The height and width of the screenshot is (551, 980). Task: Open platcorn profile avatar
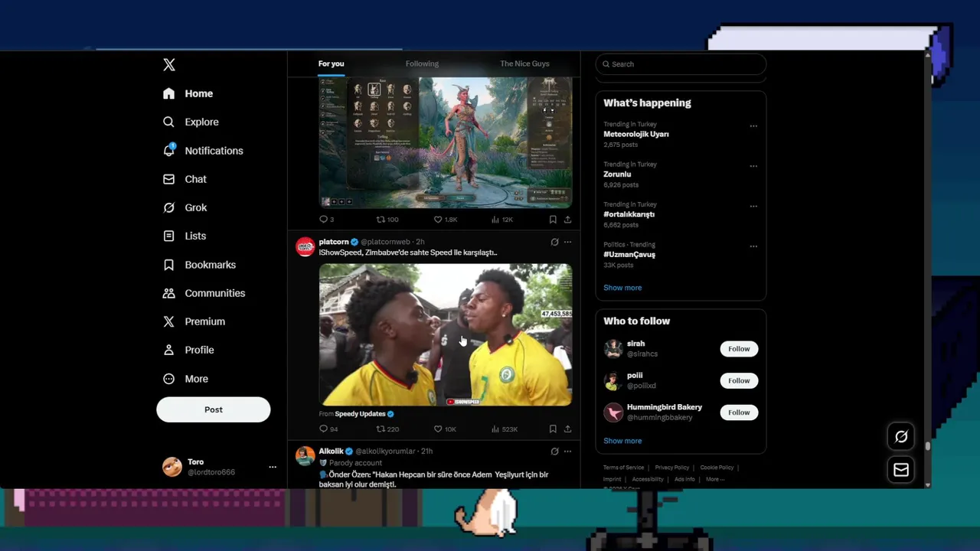tap(305, 246)
